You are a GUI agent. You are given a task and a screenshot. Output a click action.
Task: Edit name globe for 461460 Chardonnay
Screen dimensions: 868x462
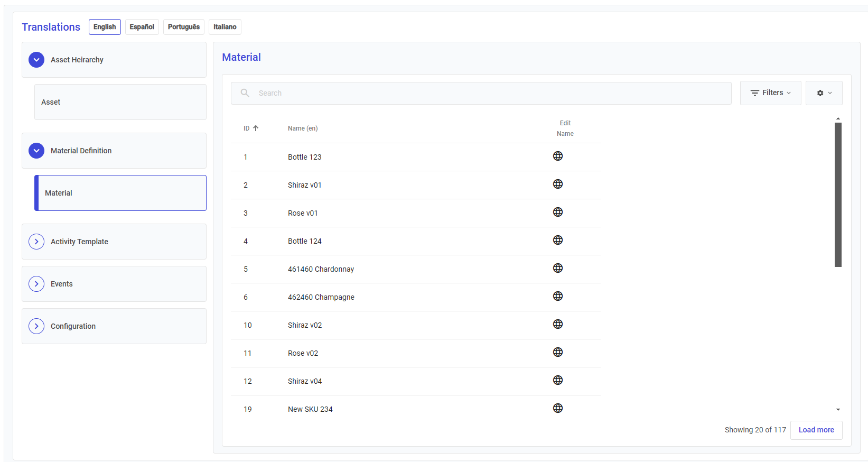pos(557,268)
